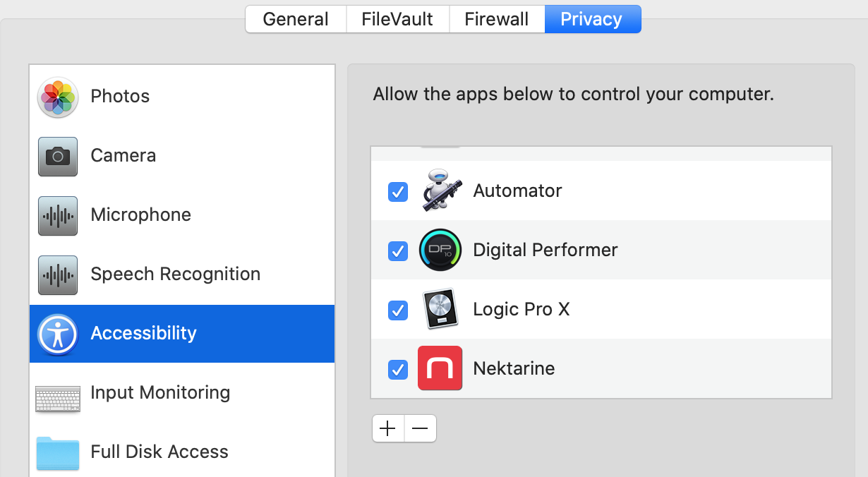The height and width of the screenshot is (477, 868).
Task: Uncheck the Automator checkbox
Action: [x=398, y=191]
